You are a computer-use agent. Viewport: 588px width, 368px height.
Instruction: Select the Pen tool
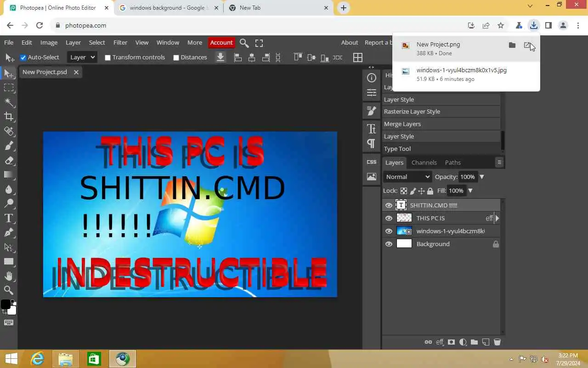pyautogui.click(x=9, y=233)
